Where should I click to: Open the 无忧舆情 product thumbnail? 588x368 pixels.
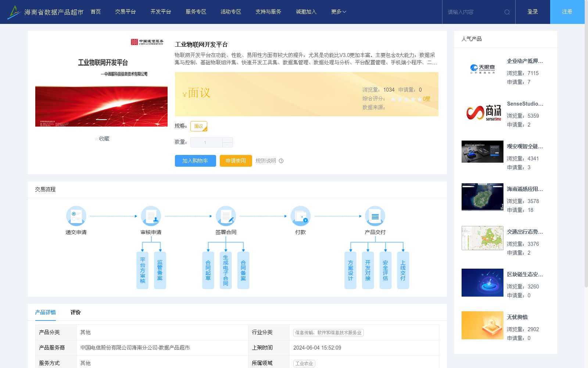pyautogui.click(x=483, y=325)
